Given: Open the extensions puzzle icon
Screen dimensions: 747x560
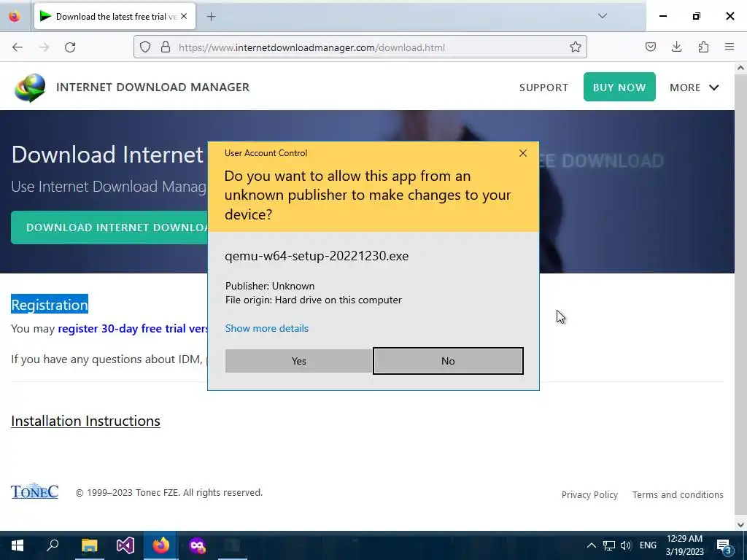Looking at the screenshot, I should (703, 47).
